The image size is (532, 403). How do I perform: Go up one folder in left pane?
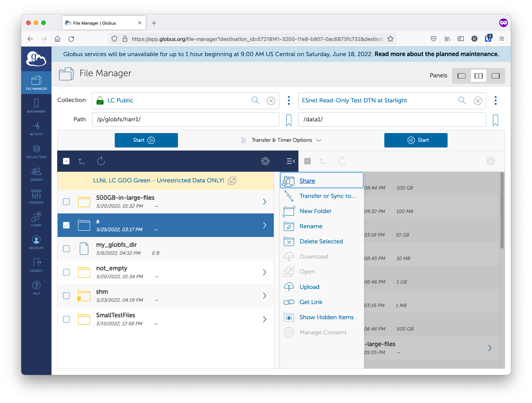tap(82, 161)
